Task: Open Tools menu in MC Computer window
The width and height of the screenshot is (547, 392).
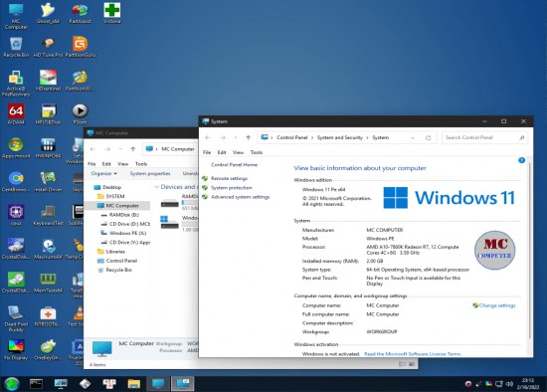Action: click(141, 164)
